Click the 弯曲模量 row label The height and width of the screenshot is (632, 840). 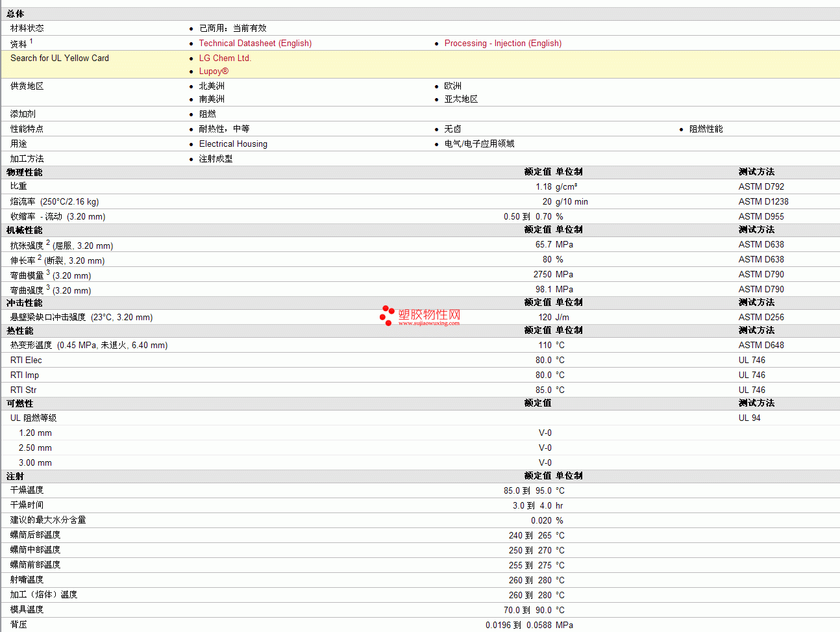coord(51,275)
